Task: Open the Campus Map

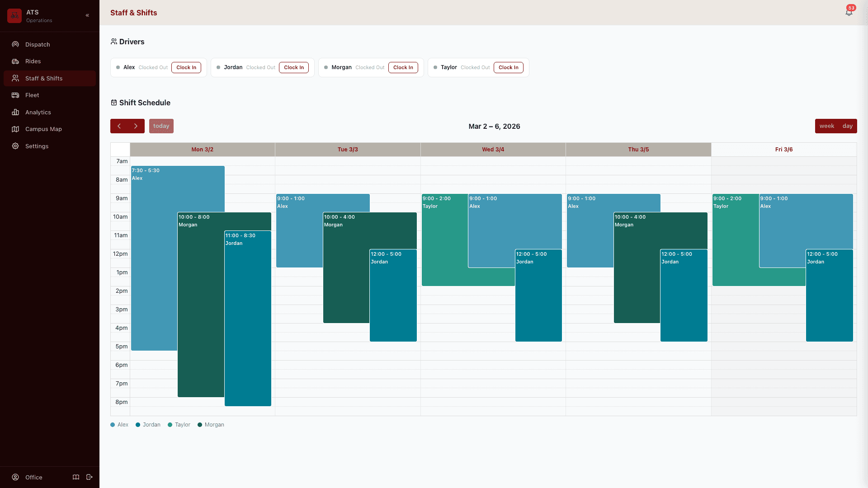Action: click(44, 129)
